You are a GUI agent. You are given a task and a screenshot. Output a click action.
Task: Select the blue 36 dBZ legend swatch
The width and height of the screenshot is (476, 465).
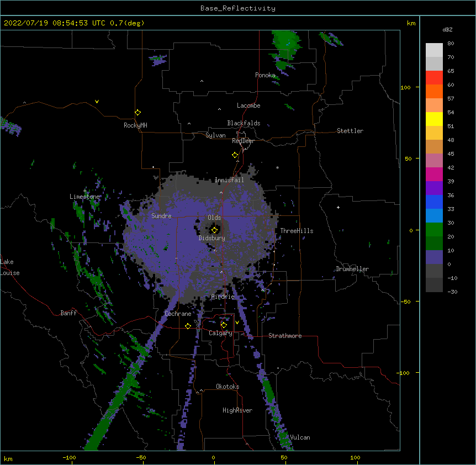pyautogui.click(x=434, y=202)
